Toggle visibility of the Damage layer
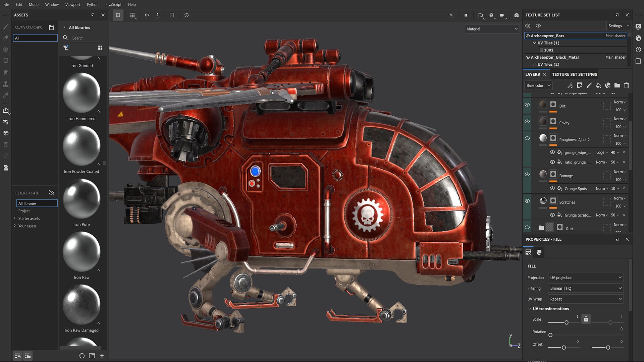Image resolution: width=644 pixels, height=362 pixels. 527,175
